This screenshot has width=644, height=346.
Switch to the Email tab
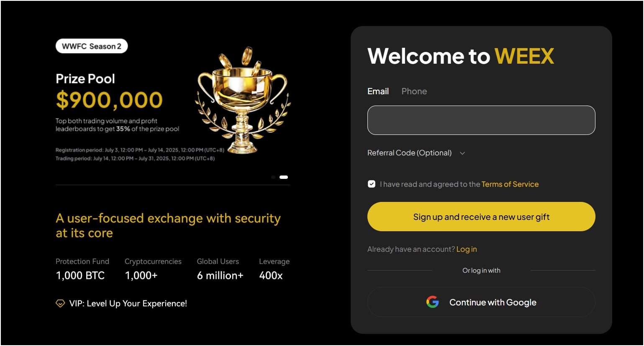(x=378, y=91)
